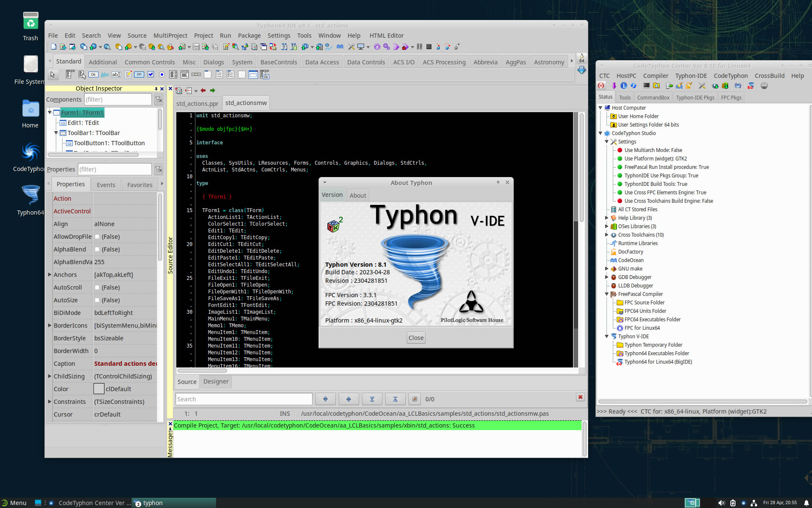Screen dimensions: 812x508
Task: Click the Pause icon in IDE toolbar
Action: [x=420, y=47]
